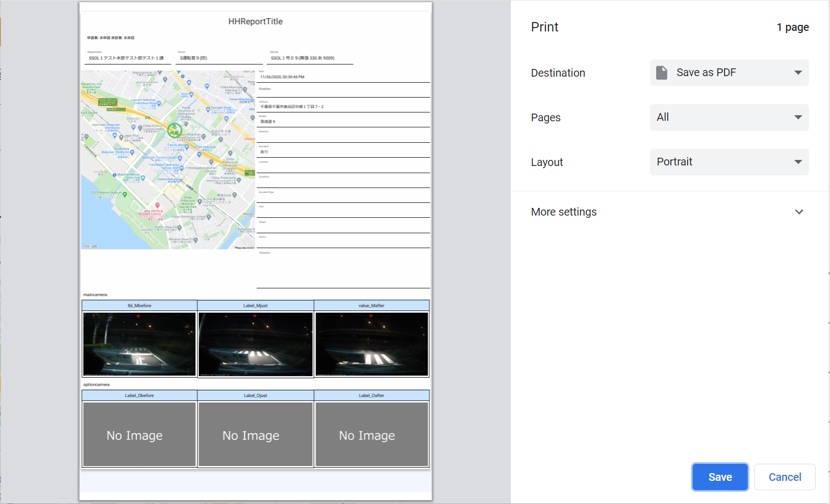Click the Vehicle field value 'SSOL 1号09'
The height and width of the screenshot is (504, 830).
pos(302,58)
